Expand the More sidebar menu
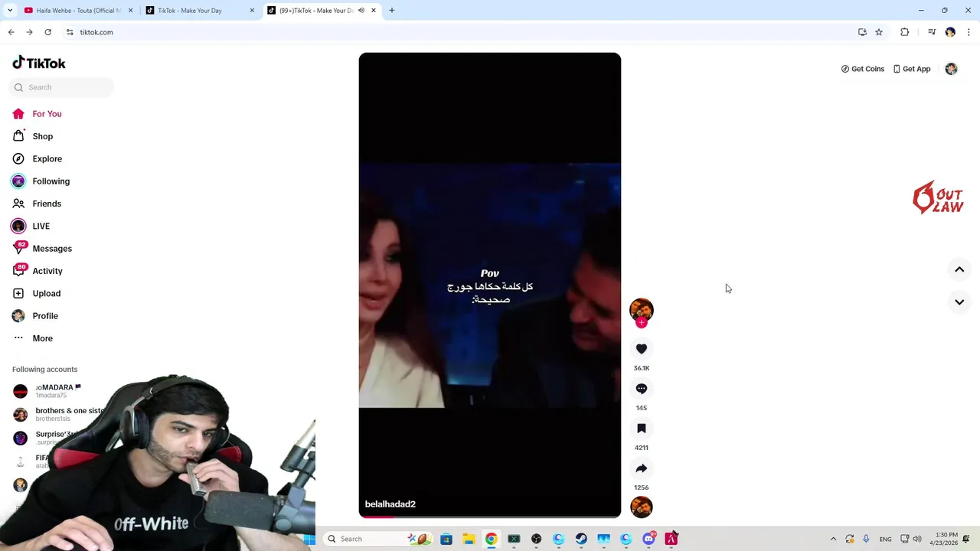 point(42,338)
